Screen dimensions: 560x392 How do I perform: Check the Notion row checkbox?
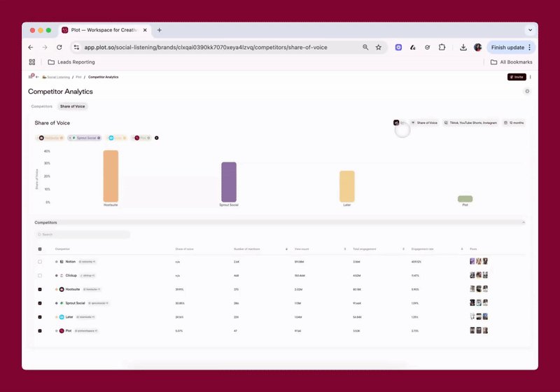tap(40, 262)
